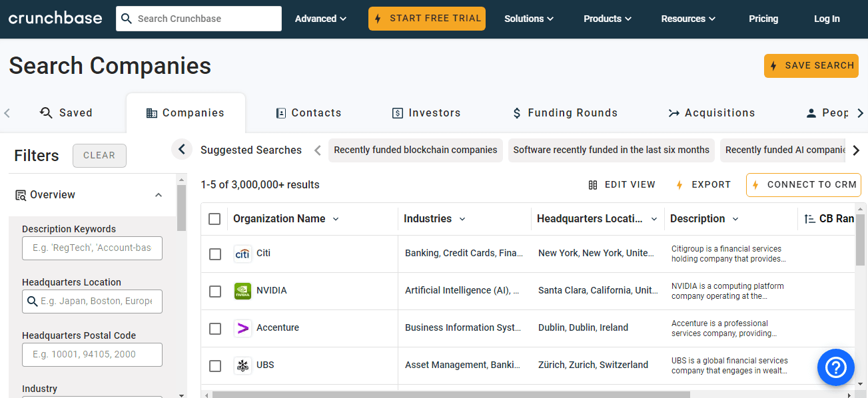
Task: Collapse the Overview filter section
Action: point(159,195)
